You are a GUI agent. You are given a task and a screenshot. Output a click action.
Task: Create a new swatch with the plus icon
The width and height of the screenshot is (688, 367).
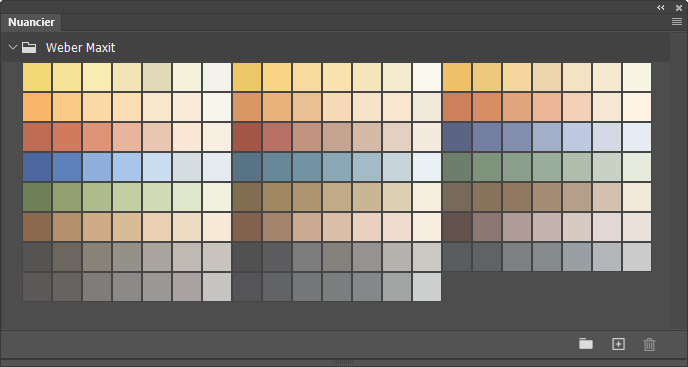click(x=618, y=344)
